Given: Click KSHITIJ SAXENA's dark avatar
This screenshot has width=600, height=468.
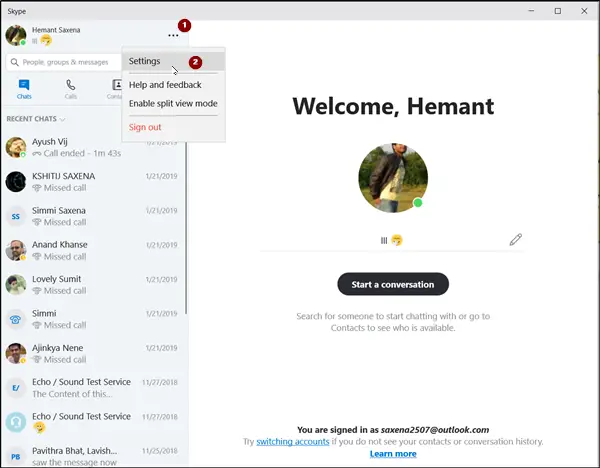Looking at the screenshot, I should pyautogui.click(x=16, y=182).
